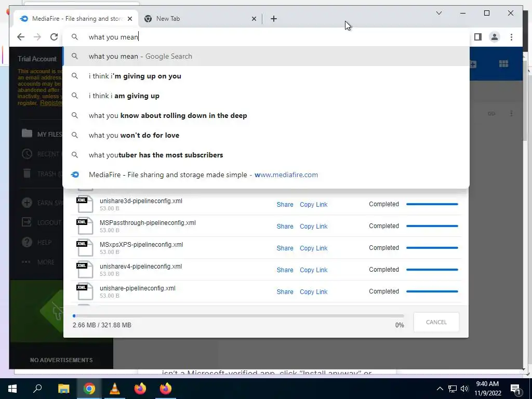Click Share for MSxpsXPS-pipelineconfig.xml

(285, 248)
